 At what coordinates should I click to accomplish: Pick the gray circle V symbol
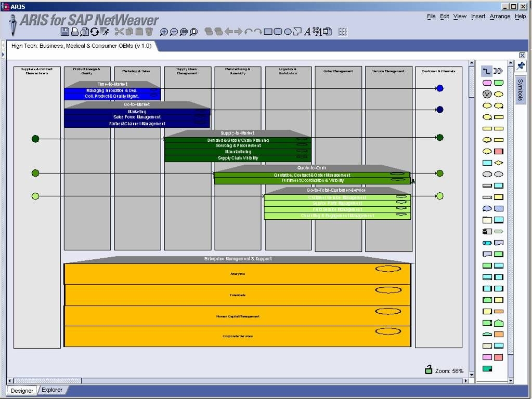pyautogui.click(x=487, y=94)
